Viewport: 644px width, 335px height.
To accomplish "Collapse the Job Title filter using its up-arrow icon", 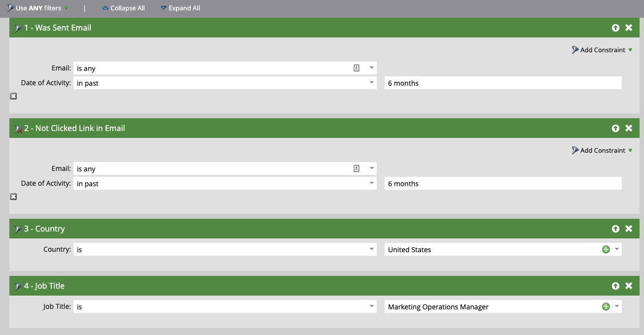I will pyautogui.click(x=615, y=286).
